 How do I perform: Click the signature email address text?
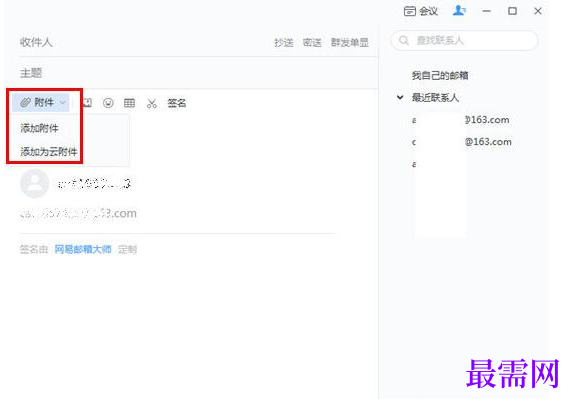pyautogui.click(x=78, y=213)
